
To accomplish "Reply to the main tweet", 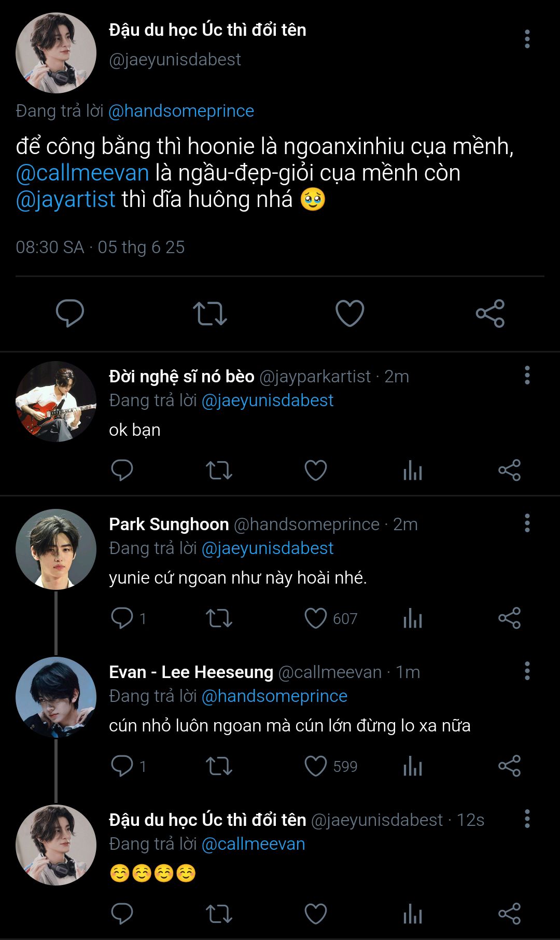I will pyautogui.click(x=69, y=313).
